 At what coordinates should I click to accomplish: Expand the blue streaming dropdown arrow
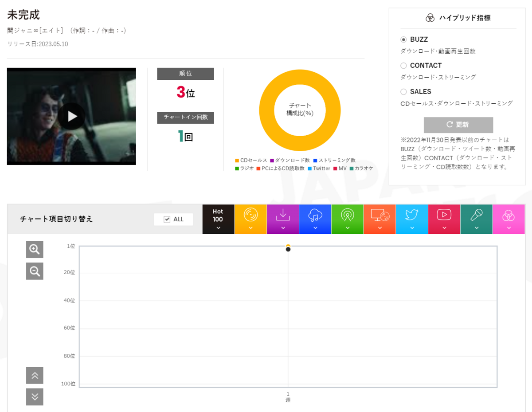click(x=315, y=228)
